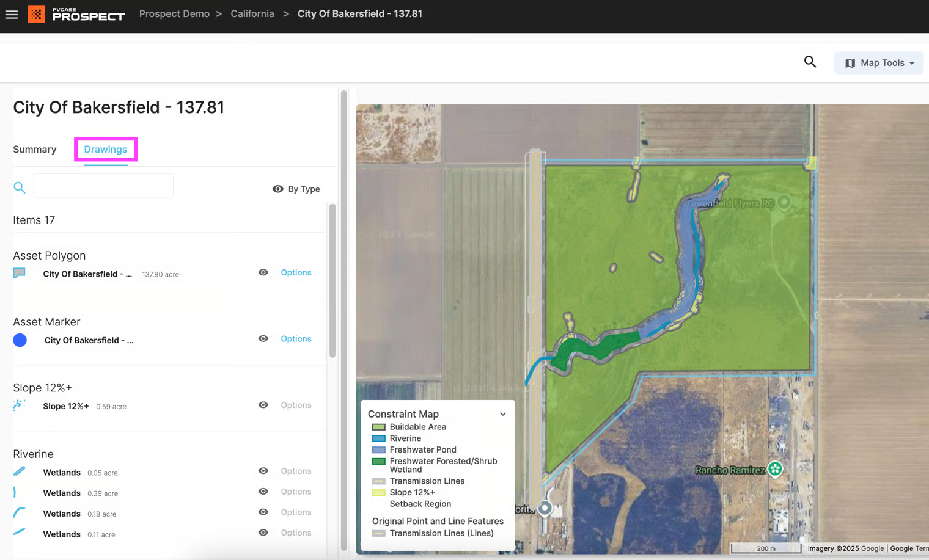Open the hamburger navigation menu
This screenshot has width=929, height=560.
click(x=12, y=14)
